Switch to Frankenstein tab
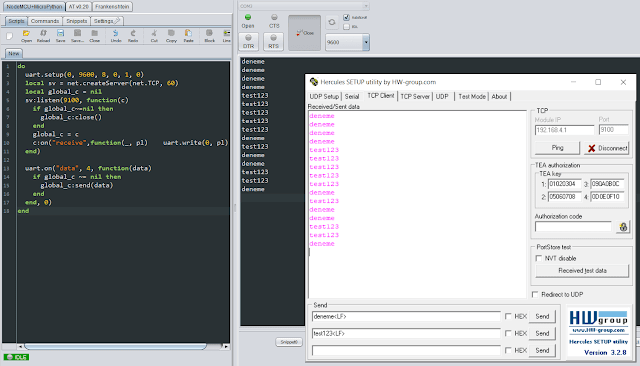 pyautogui.click(x=112, y=7)
